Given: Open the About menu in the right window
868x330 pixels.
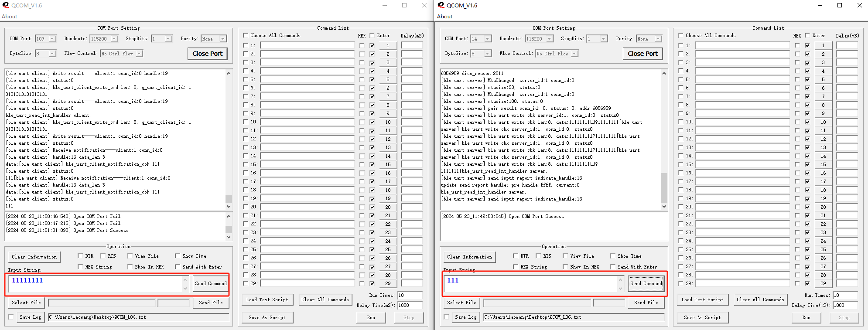Looking at the screenshot, I should pos(444,17).
